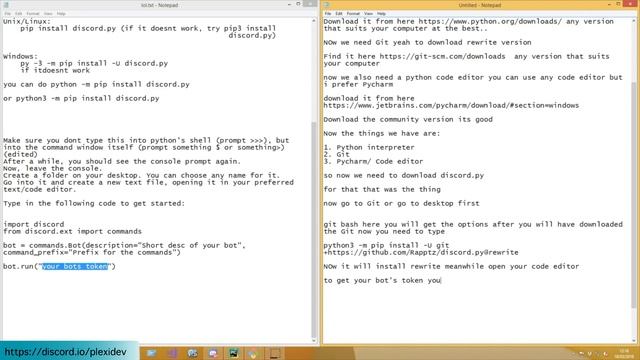This screenshot has width=640, height=360.
Task: Open Edit menu in Untitled Notepad
Action: point(339,13)
